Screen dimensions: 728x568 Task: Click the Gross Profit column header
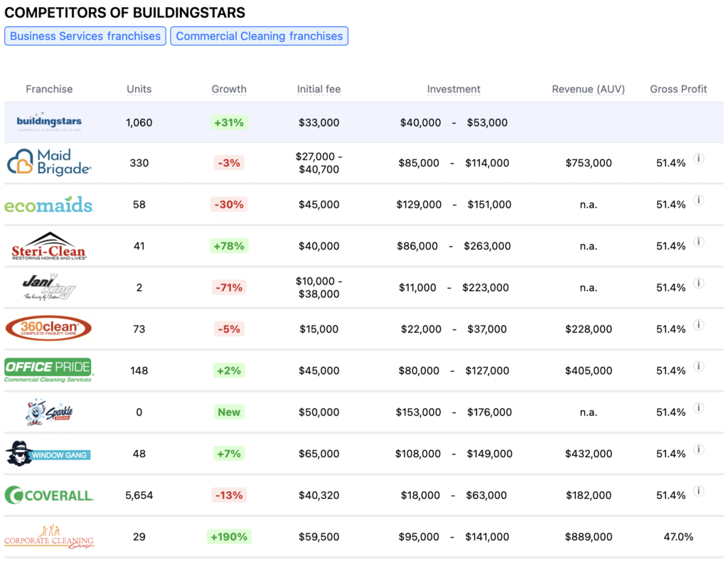click(678, 89)
